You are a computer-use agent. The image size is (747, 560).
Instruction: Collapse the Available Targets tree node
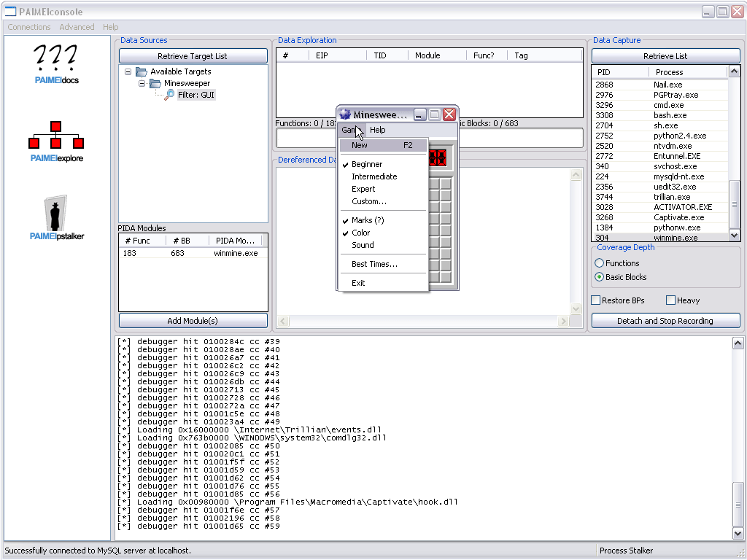coord(128,71)
